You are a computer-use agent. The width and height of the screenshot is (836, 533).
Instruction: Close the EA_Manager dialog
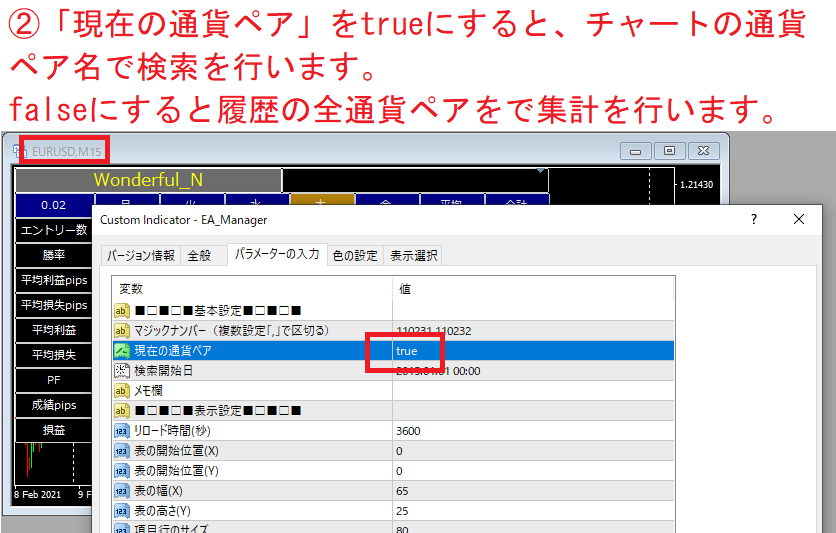pos(799,219)
